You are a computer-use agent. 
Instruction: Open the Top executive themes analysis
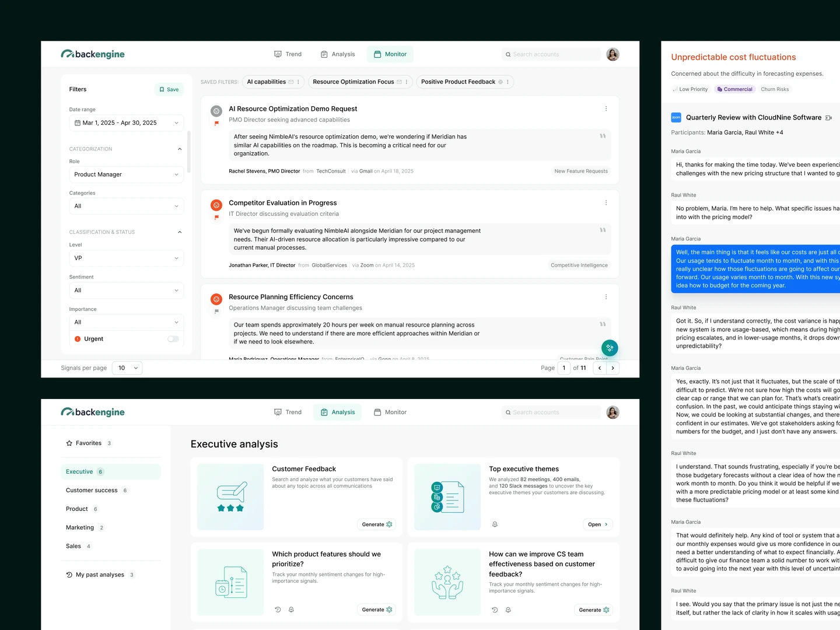pos(598,524)
